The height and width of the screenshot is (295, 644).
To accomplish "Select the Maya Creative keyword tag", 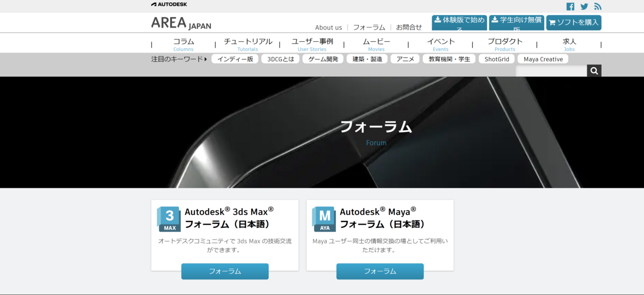I will click(543, 59).
